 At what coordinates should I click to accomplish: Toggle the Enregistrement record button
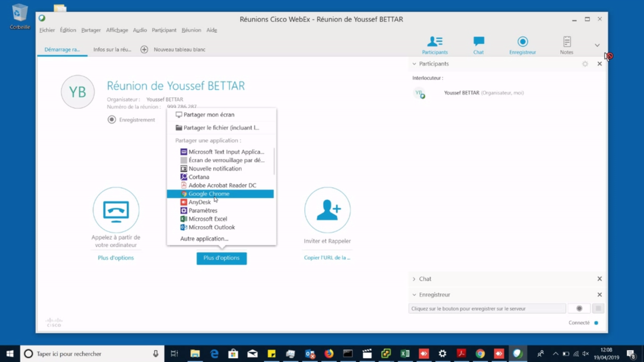coord(112,120)
